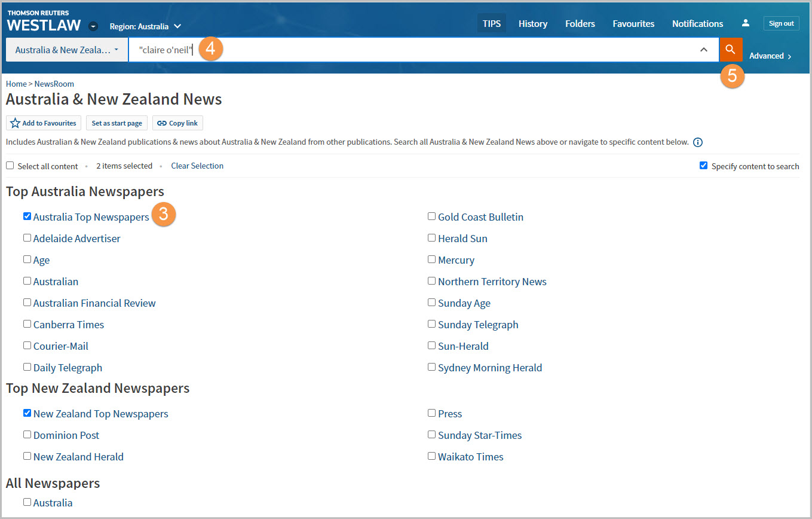Image resolution: width=812 pixels, height=519 pixels.
Task: Check the Courier-Mail checkbox
Action: pos(27,346)
